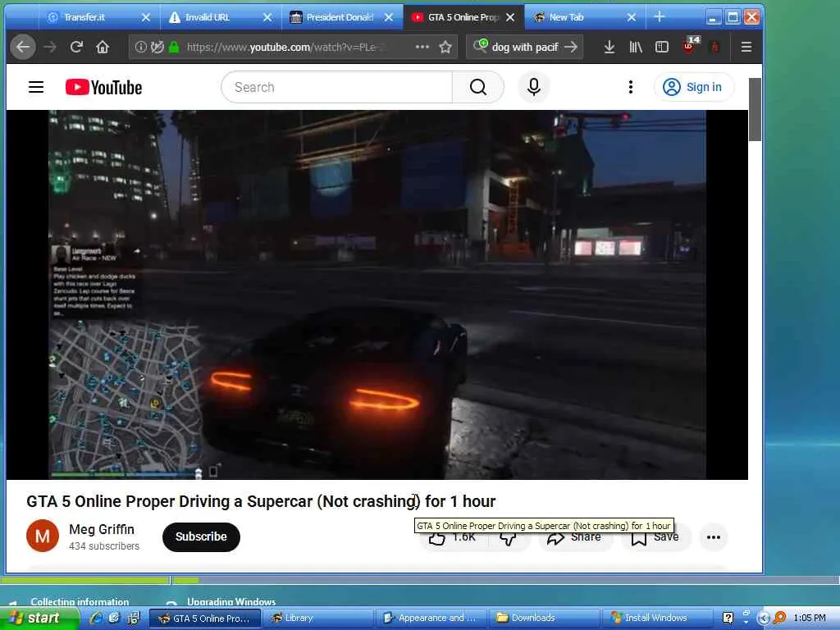This screenshot has height=630, width=840.
Task: Click the GTA 5 video player
Action: point(377,294)
